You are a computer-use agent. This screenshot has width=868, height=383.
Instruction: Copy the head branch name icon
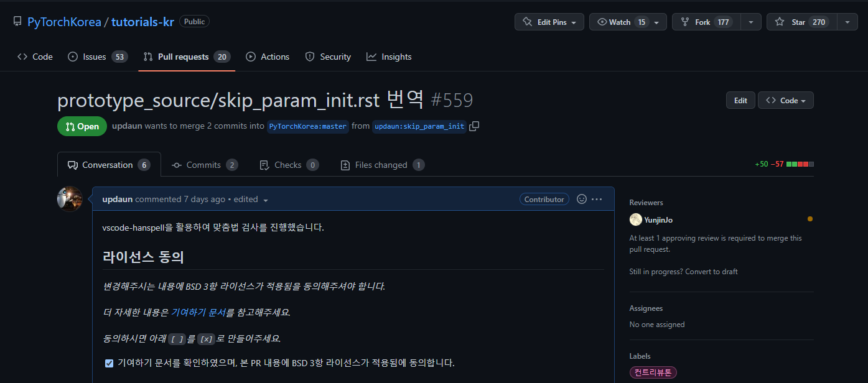[x=474, y=126]
